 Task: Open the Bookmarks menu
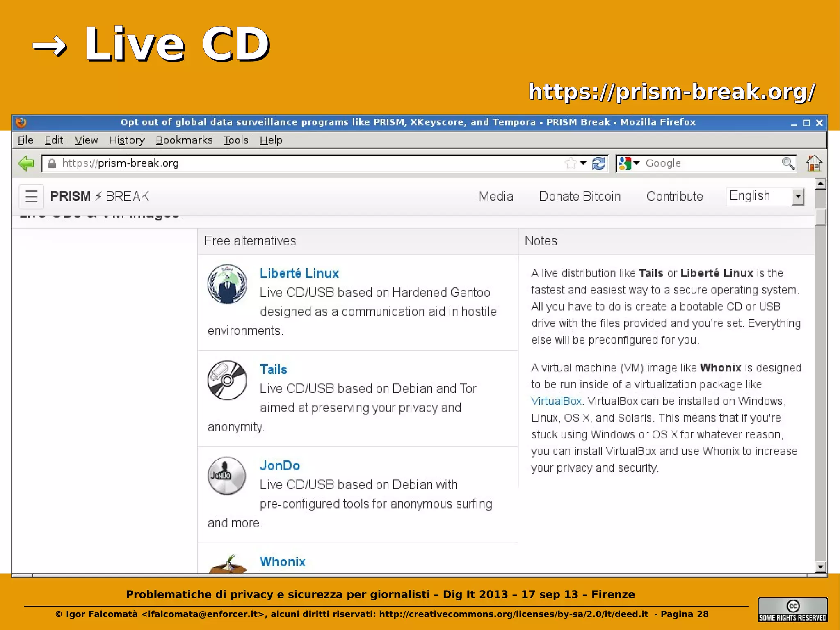[x=184, y=140]
